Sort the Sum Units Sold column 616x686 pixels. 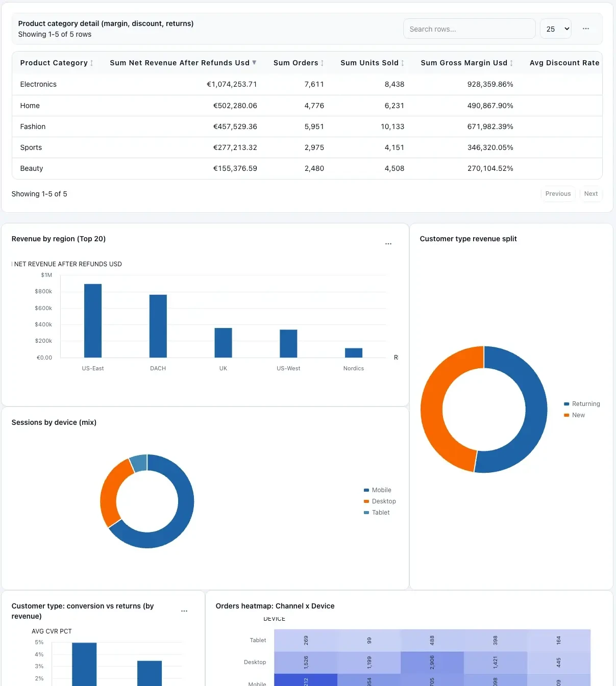[403, 63]
